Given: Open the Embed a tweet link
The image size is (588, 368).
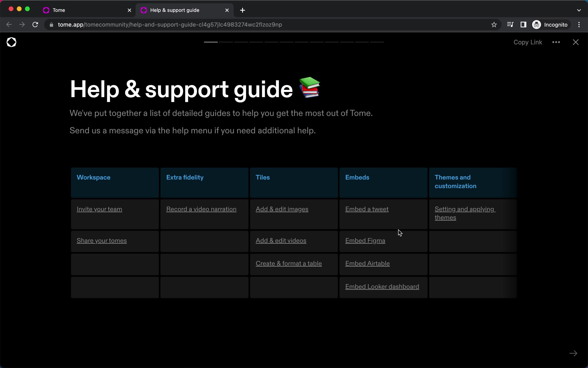Looking at the screenshot, I should 367,209.
